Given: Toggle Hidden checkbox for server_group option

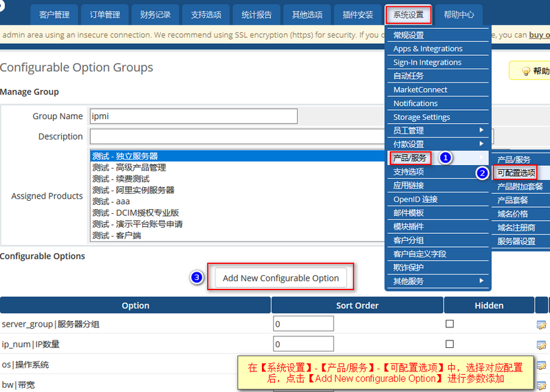Looking at the screenshot, I should point(450,323).
